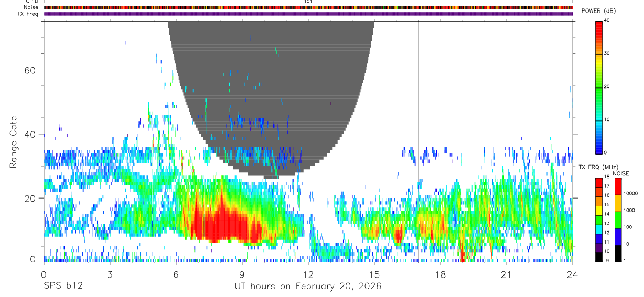The height and width of the screenshot is (297, 644).
Task: Click the 17 label on TX FRQ scale
Action: tap(607, 186)
